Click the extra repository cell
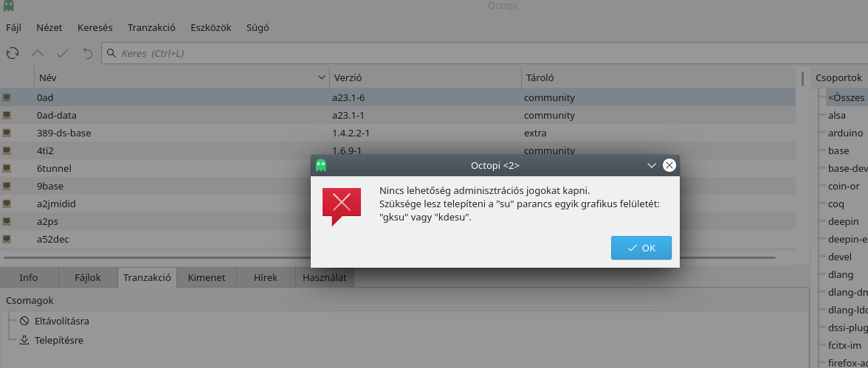The height and width of the screenshot is (368, 868). [535, 133]
